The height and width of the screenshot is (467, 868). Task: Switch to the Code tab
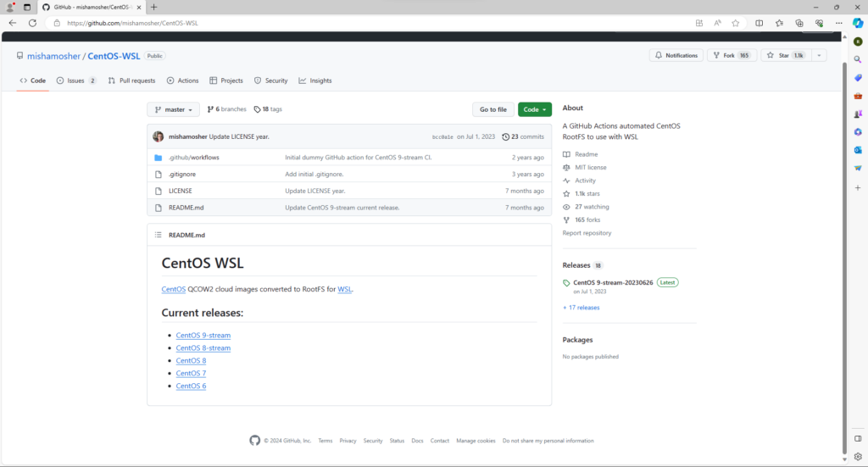[x=33, y=81]
